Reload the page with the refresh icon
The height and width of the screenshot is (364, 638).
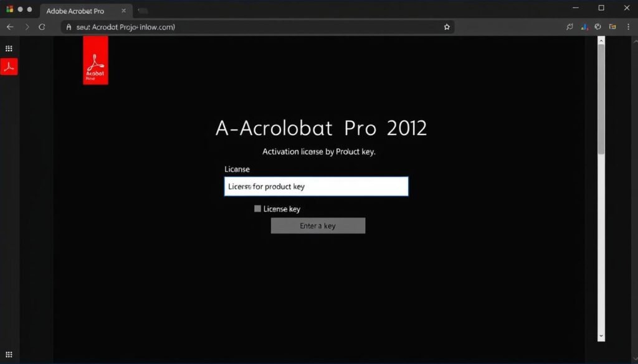click(x=42, y=27)
